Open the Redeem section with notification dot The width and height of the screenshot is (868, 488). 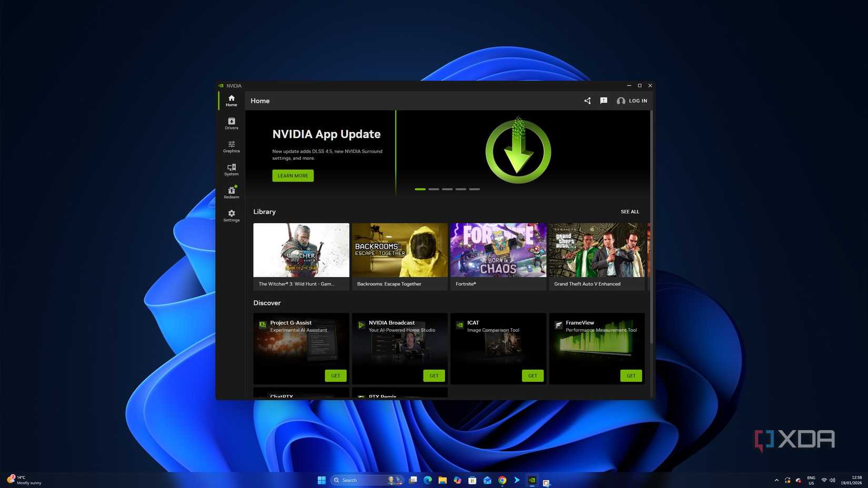[x=231, y=192]
